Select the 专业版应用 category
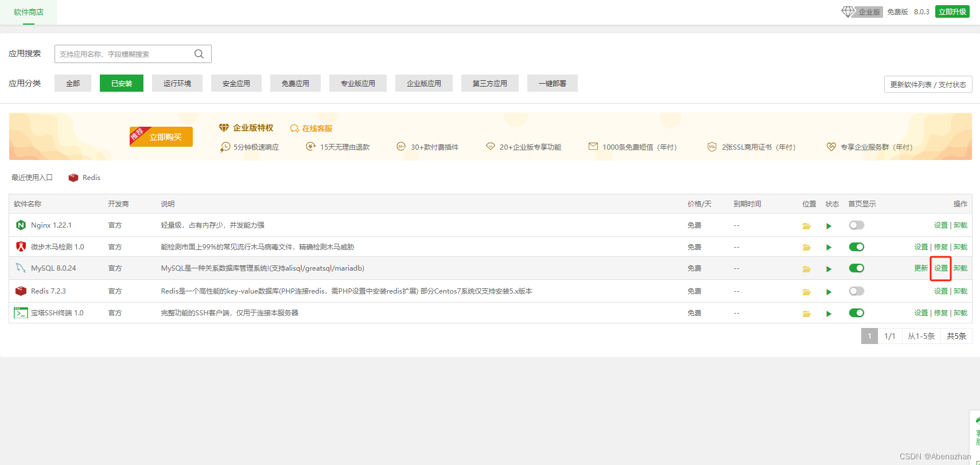The image size is (980, 465). pyautogui.click(x=358, y=83)
